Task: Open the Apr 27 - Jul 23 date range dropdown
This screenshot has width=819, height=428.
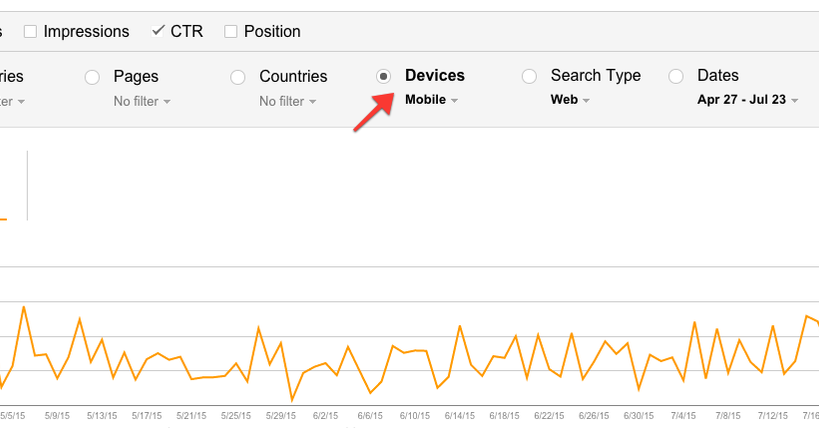Action: (748, 100)
